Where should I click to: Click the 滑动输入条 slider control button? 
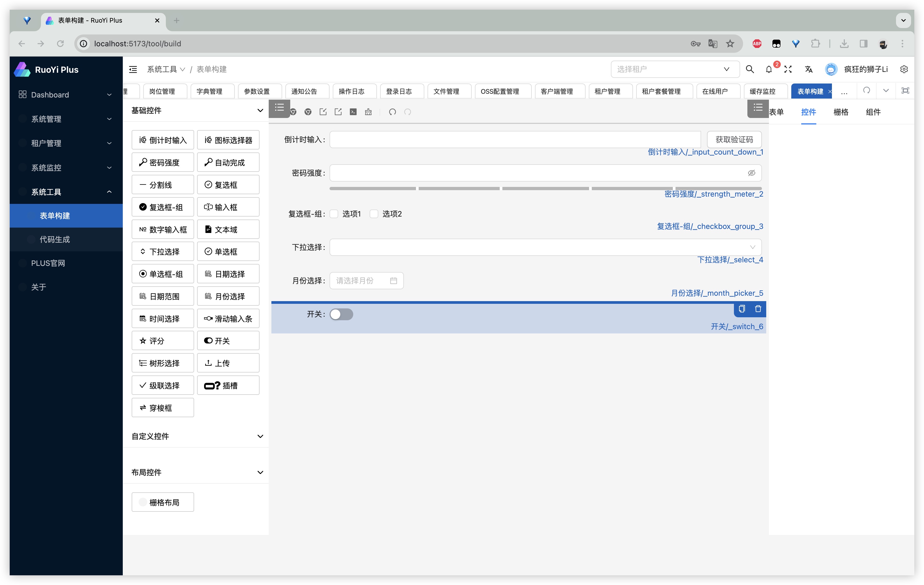(228, 319)
